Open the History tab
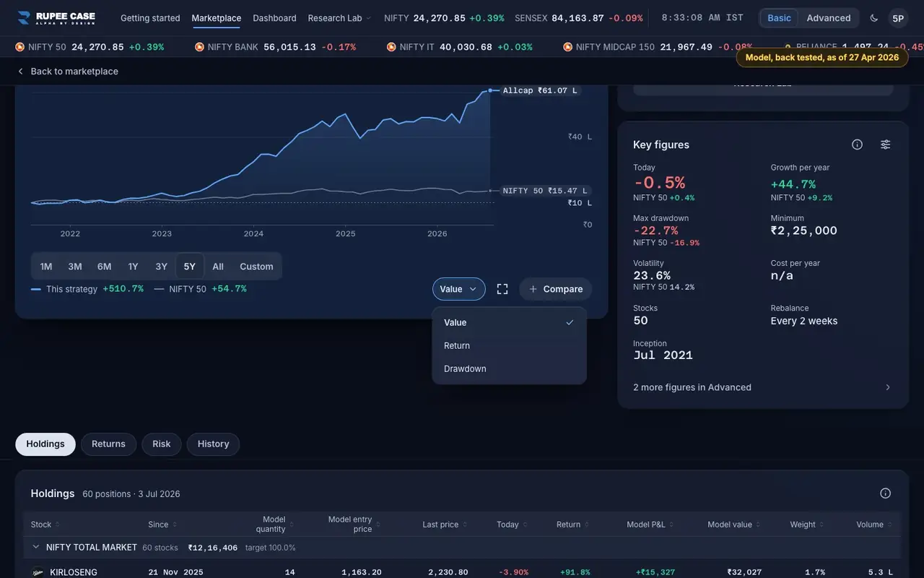The height and width of the screenshot is (578, 924). pos(213,444)
